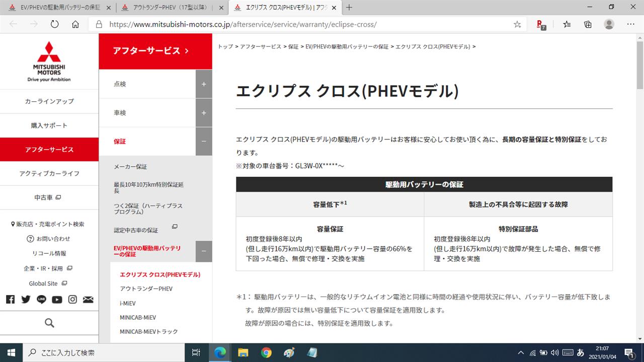Open the i-MiEV sidebar link
Image resolution: width=644 pixels, height=362 pixels.
click(x=128, y=303)
